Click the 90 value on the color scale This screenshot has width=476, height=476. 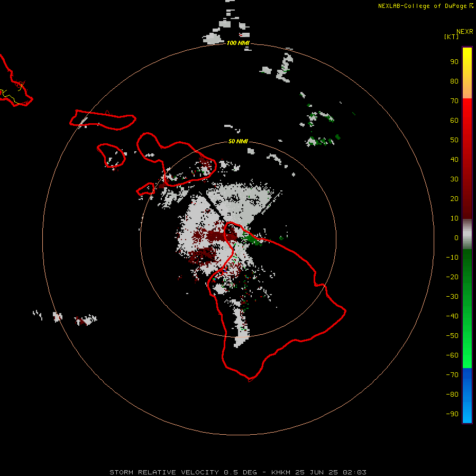point(454,62)
